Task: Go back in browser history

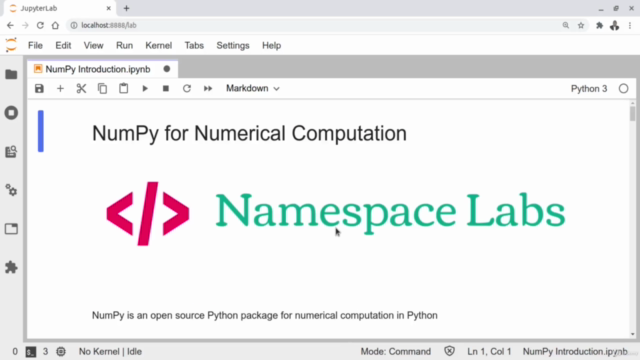Action: pyautogui.click(x=10, y=25)
